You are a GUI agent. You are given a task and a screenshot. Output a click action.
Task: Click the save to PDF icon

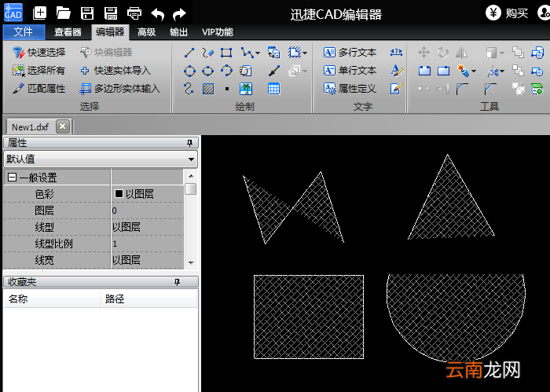[111, 13]
